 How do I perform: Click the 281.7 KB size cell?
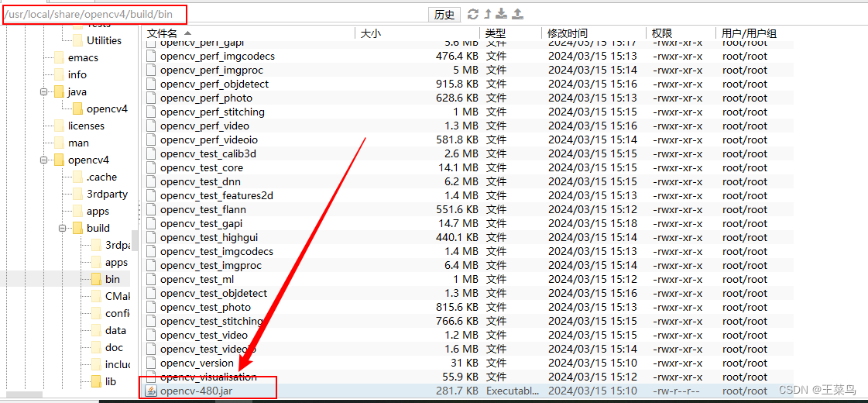tap(457, 391)
